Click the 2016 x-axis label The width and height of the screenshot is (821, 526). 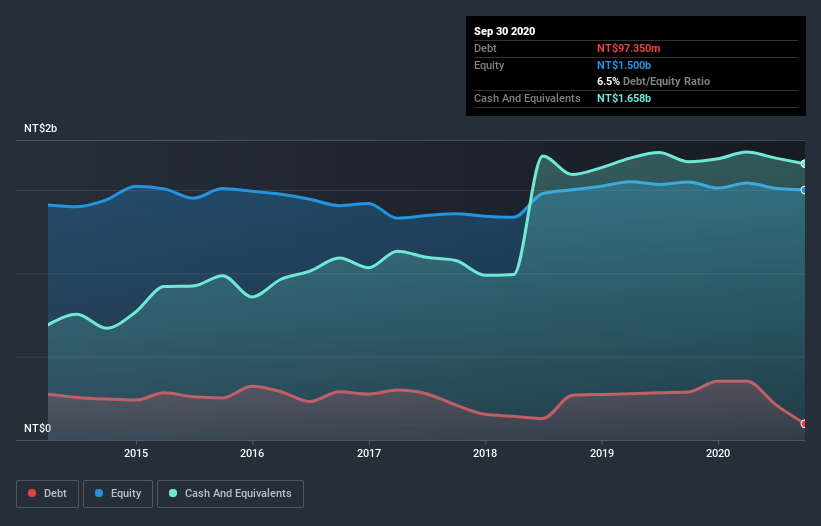click(x=252, y=453)
